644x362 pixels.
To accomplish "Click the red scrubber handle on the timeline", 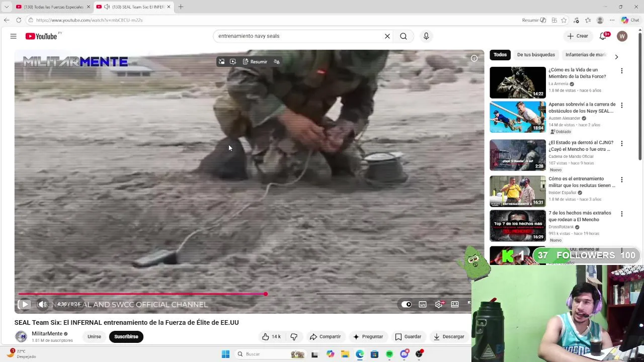I will coord(266,294).
